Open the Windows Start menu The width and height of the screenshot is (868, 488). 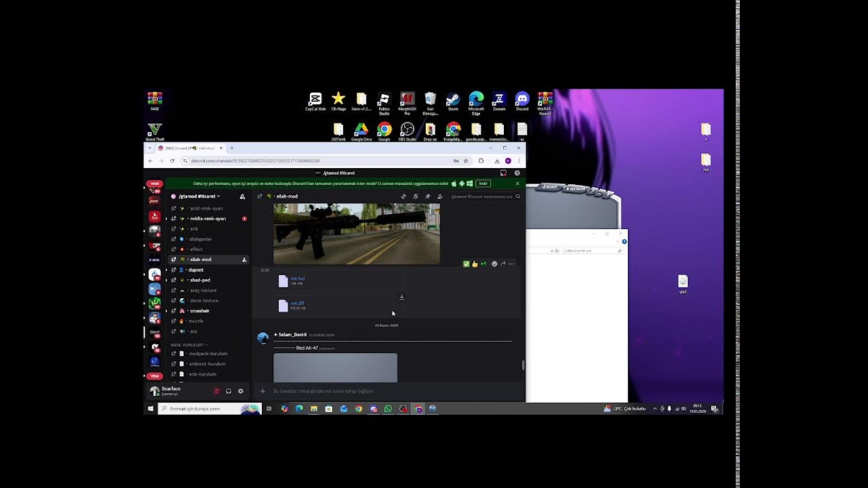tap(151, 409)
